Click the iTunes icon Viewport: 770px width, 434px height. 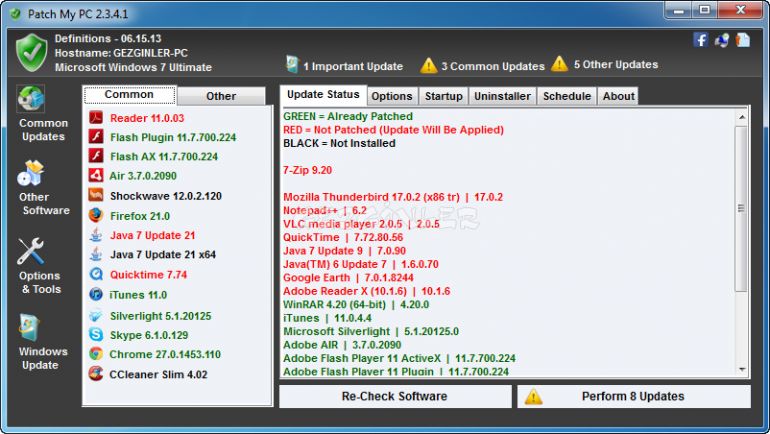coord(96,294)
